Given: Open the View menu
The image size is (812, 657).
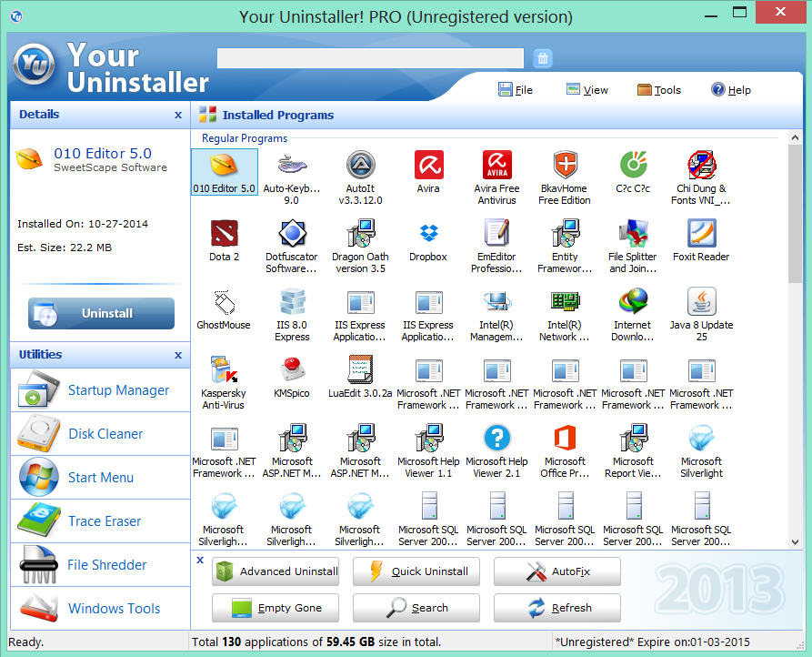Looking at the screenshot, I should (x=587, y=90).
